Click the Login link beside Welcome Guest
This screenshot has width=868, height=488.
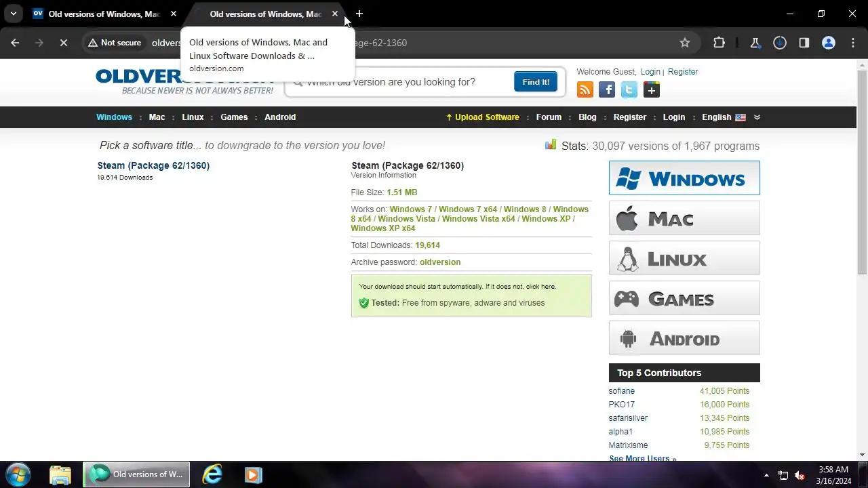[650, 72]
